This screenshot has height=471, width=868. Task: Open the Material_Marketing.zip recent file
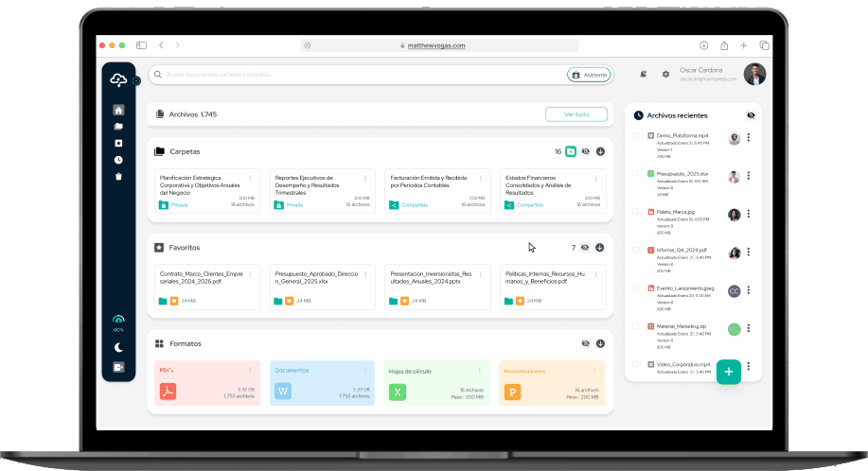pyautogui.click(x=681, y=326)
